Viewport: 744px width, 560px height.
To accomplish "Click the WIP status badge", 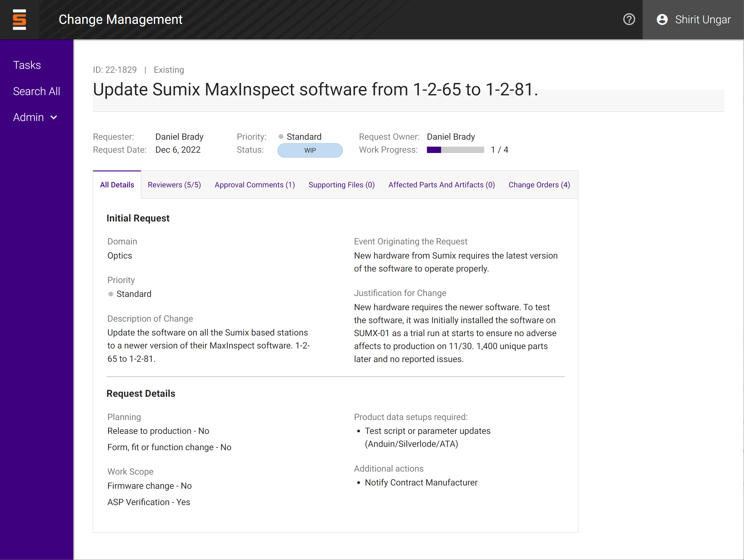I will (310, 150).
